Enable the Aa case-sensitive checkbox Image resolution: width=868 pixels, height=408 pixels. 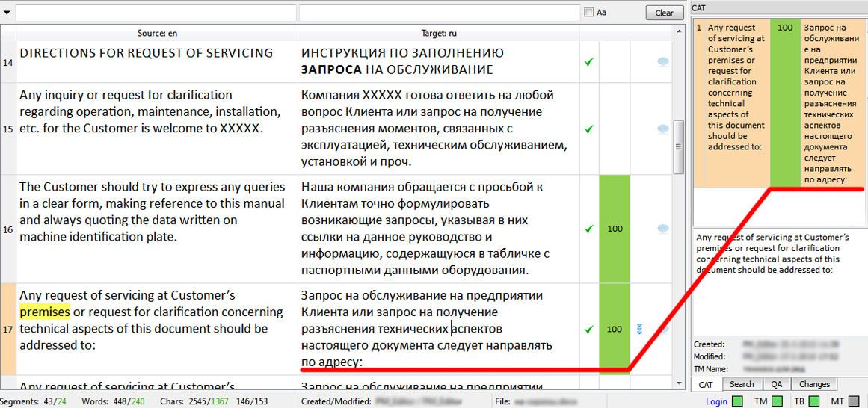589,13
